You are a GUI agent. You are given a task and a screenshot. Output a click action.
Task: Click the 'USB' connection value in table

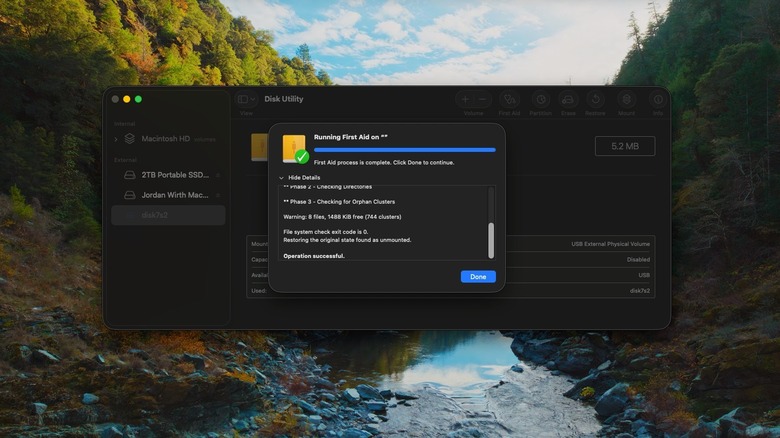[x=644, y=275]
